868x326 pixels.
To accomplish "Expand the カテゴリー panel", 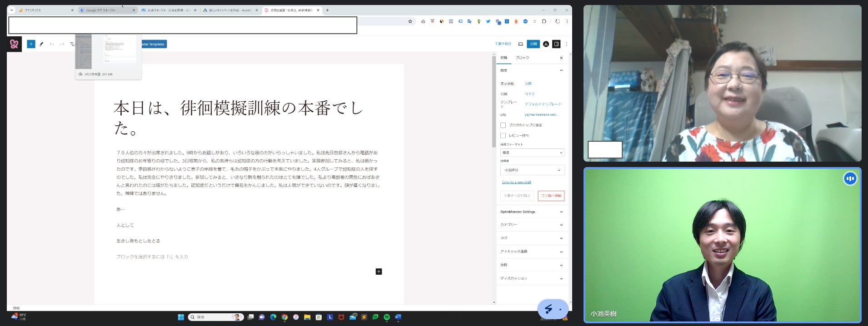I will [x=532, y=225].
